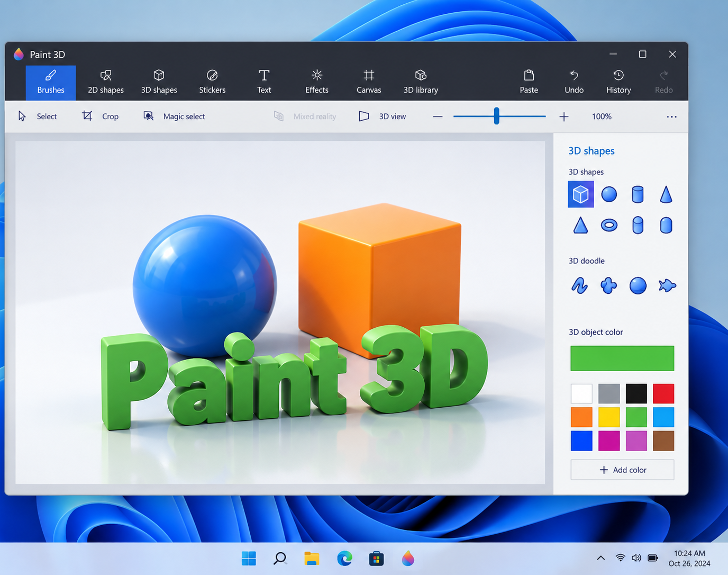Open the Windows Start menu
Image resolution: width=728 pixels, height=575 pixels.
coord(249,559)
